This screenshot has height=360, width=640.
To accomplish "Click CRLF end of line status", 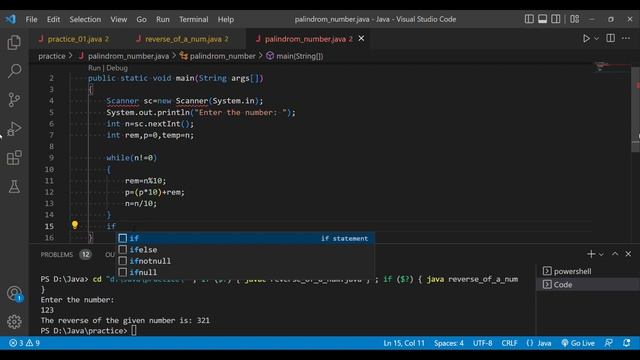I will pos(509,343).
